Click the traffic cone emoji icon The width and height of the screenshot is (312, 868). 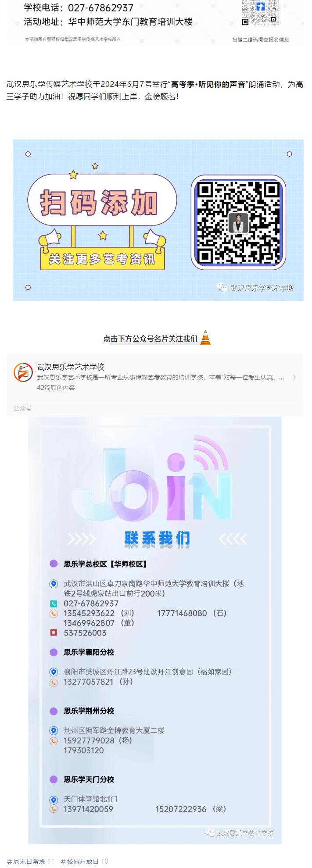(205, 338)
